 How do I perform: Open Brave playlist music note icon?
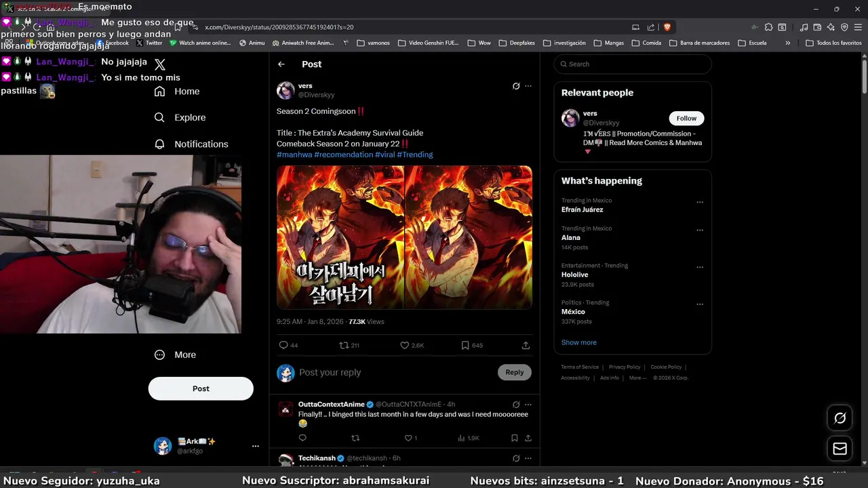click(804, 27)
